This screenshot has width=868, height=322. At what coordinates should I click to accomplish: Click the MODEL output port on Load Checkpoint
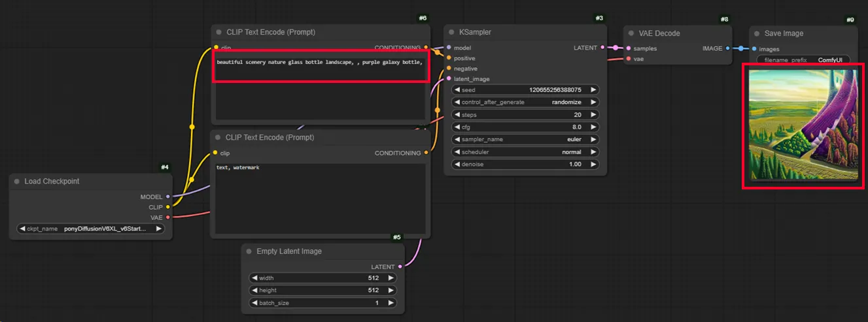click(168, 197)
